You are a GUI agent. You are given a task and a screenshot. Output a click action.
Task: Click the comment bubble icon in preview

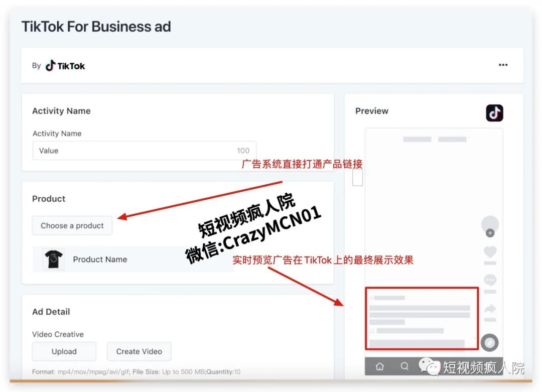[x=490, y=280]
